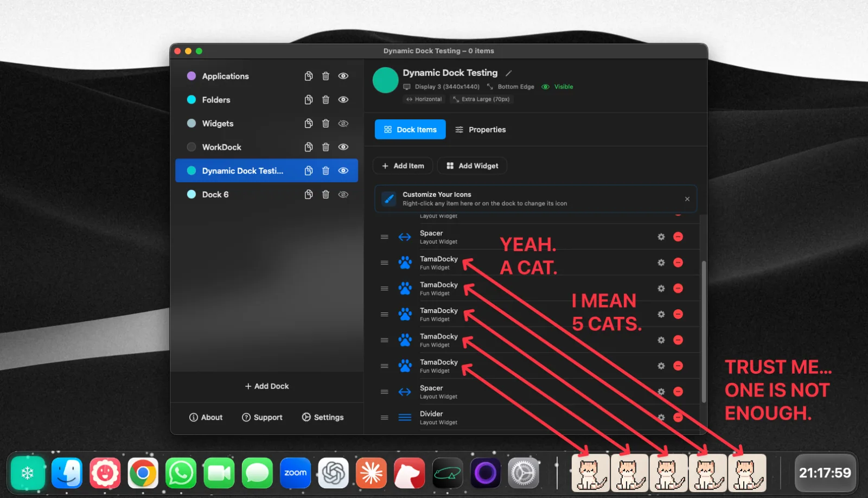Select Applications in dock list

[x=266, y=76]
